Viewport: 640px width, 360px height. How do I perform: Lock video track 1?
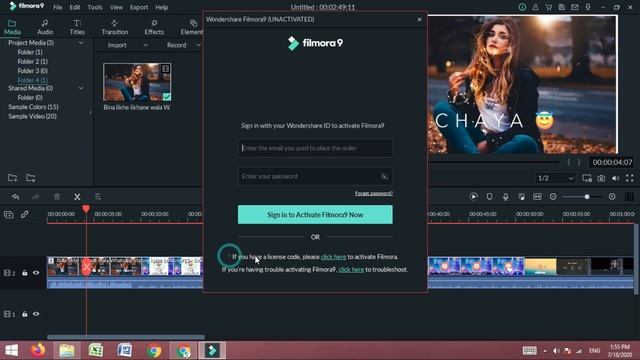[24, 314]
